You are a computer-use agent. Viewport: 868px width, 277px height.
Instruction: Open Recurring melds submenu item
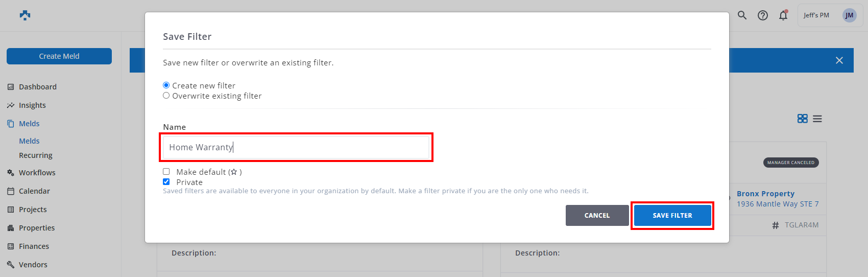point(36,155)
